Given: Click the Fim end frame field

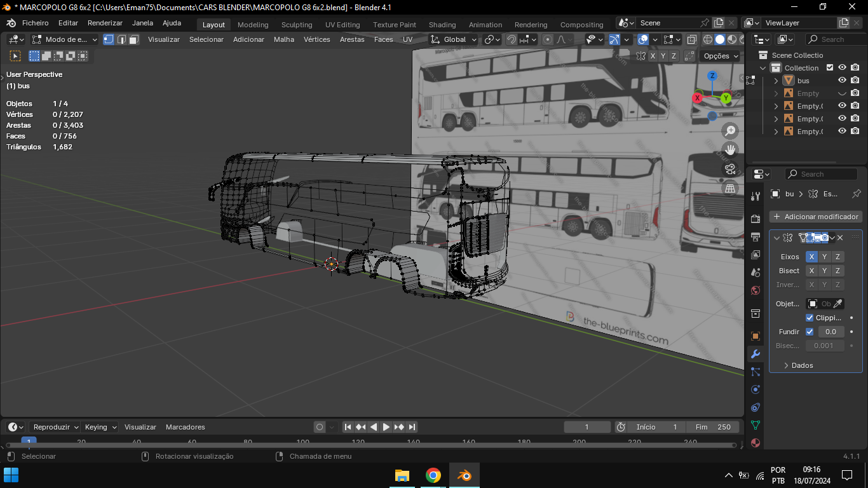Looking at the screenshot, I should [714, 427].
